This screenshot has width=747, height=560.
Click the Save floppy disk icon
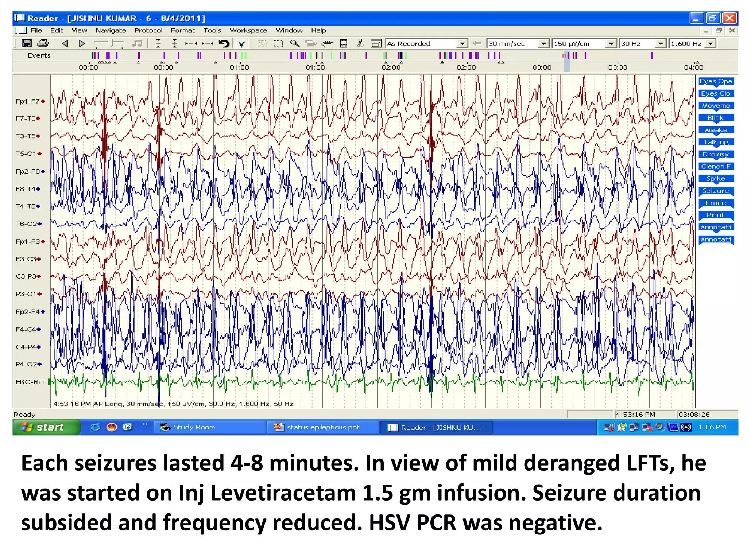tap(27, 43)
